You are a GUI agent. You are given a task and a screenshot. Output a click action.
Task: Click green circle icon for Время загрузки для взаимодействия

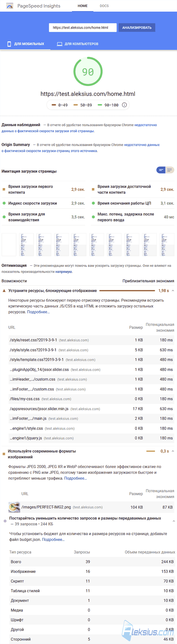coord(4,217)
